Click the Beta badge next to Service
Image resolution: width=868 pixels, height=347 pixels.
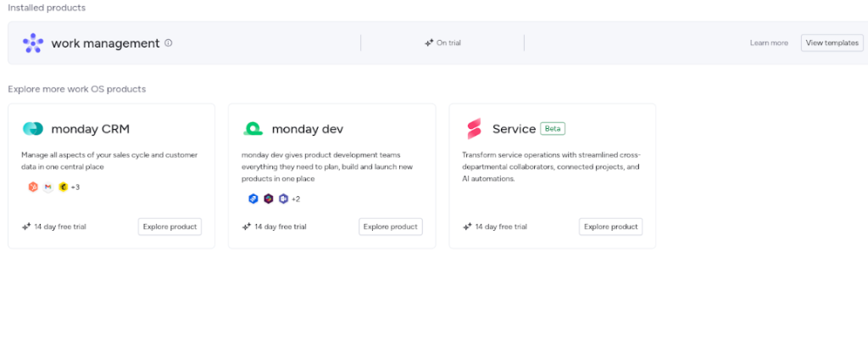(553, 129)
